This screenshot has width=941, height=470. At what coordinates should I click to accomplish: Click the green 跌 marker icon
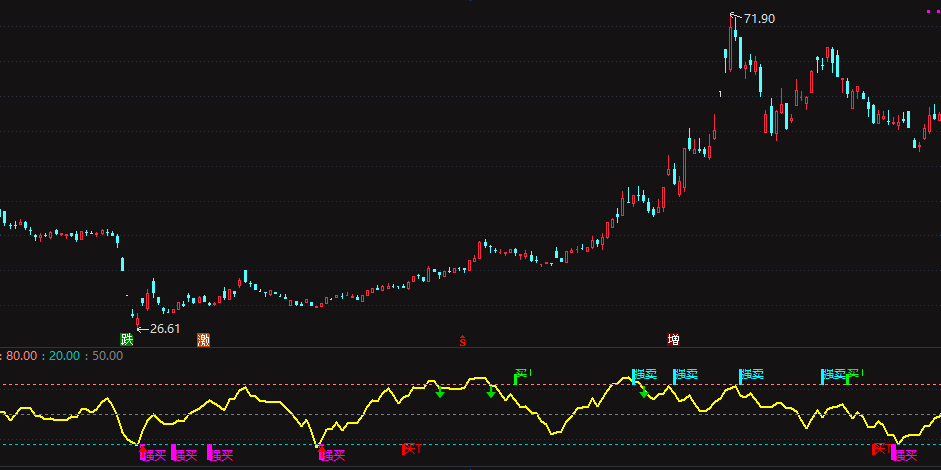pos(127,340)
